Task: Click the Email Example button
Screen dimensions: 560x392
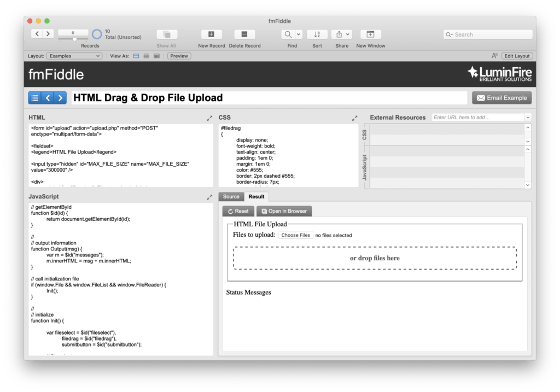Action: click(501, 97)
